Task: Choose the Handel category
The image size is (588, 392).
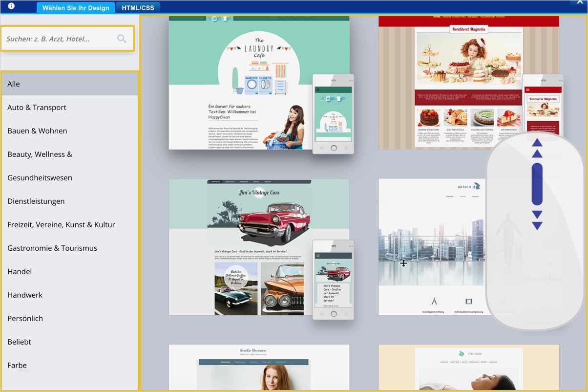Action: 70,272
